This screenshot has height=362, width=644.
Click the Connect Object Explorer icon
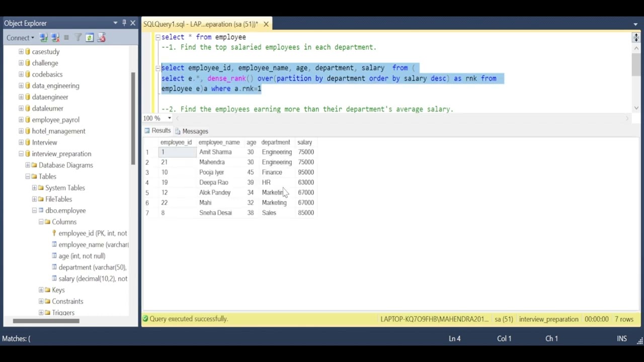click(43, 38)
